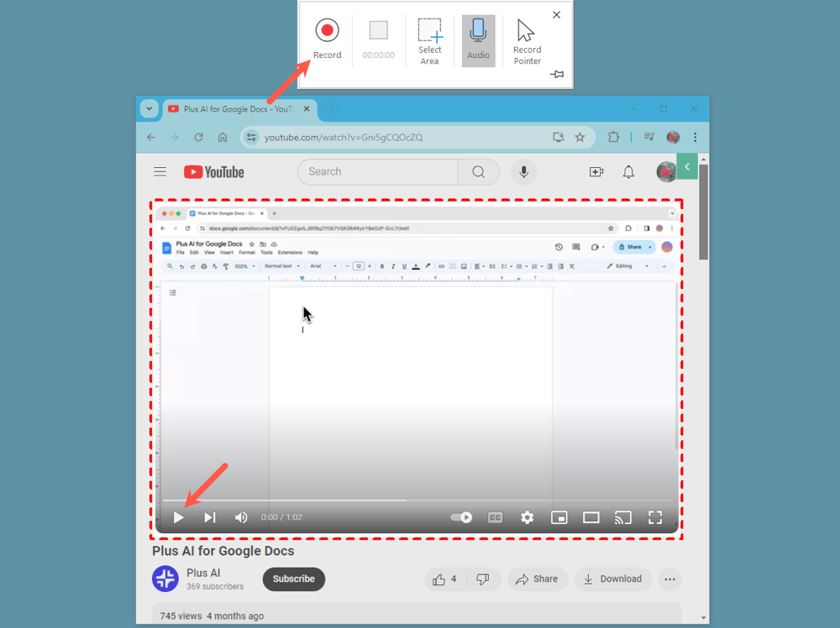Screen dimensions: 840x628
Task: Submit search with magnifier button
Action: (x=479, y=172)
